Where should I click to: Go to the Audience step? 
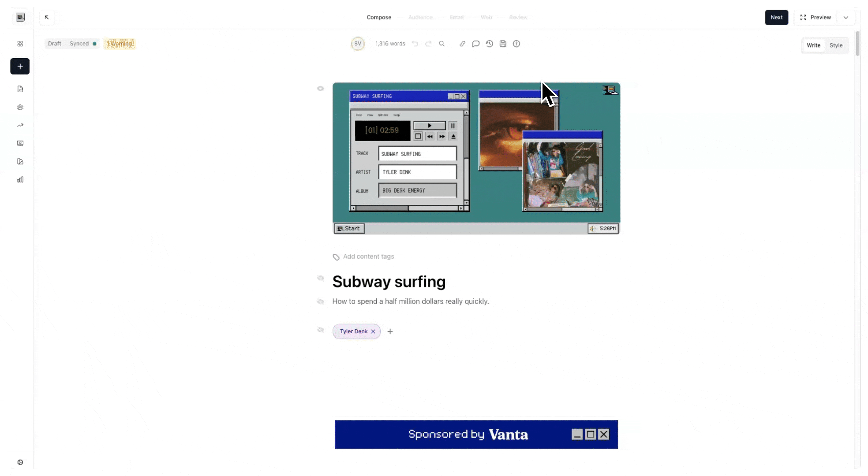420,17
